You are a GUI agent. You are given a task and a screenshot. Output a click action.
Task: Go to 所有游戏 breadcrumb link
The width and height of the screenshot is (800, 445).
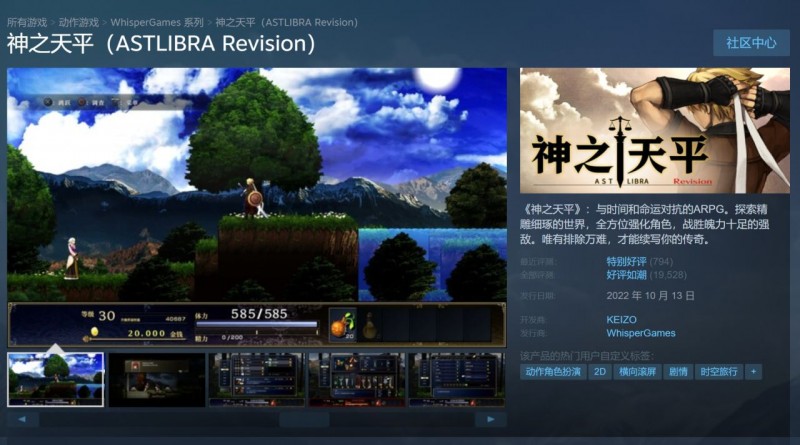pos(27,22)
